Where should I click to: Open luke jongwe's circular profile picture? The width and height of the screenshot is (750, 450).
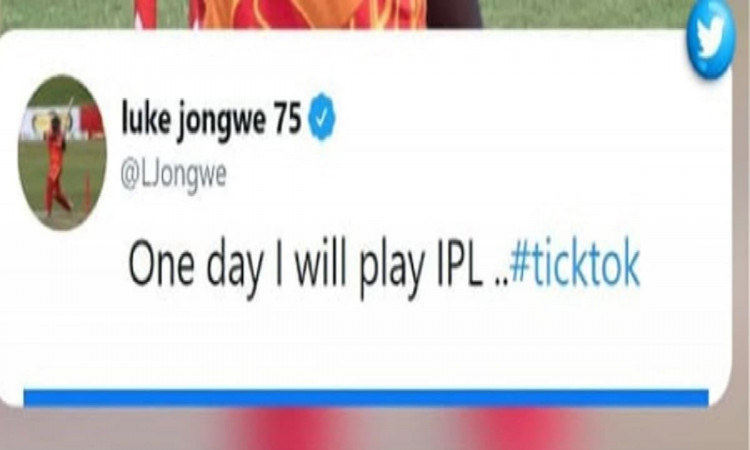click(x=62, y=153)
